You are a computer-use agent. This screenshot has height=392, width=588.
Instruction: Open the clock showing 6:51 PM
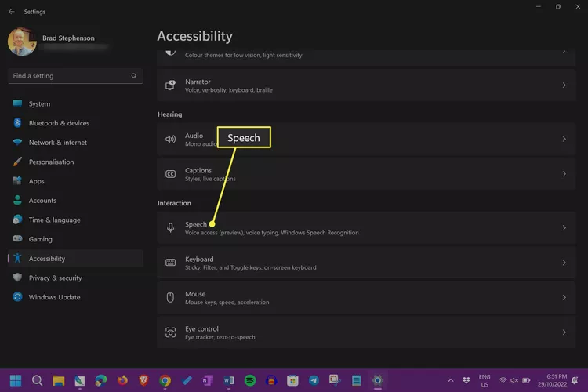(x=553, y=380)
